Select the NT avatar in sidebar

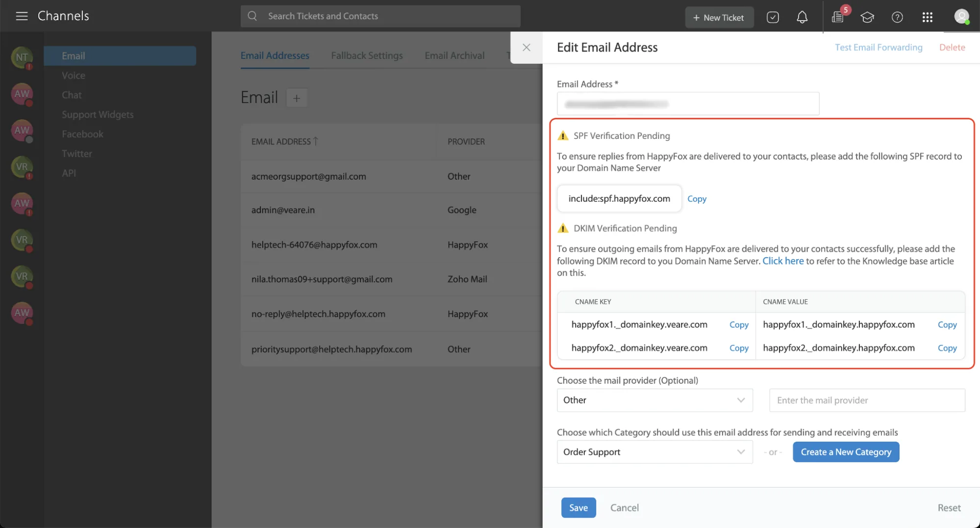[22, 57]
